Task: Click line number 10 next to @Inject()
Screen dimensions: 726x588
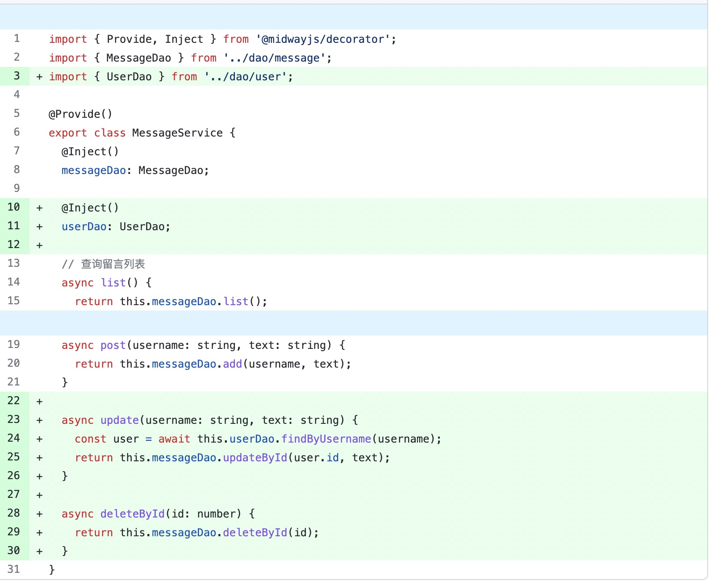Action: (x=14, y=207)
